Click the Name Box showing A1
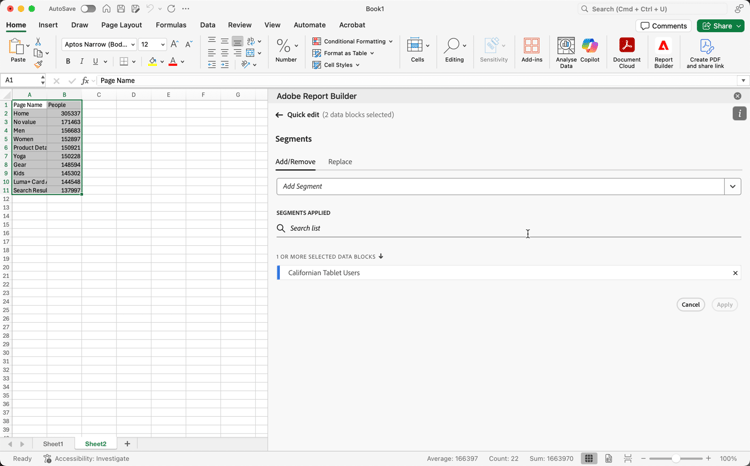Viewport: 750px width, 466px height. [23, 80]
